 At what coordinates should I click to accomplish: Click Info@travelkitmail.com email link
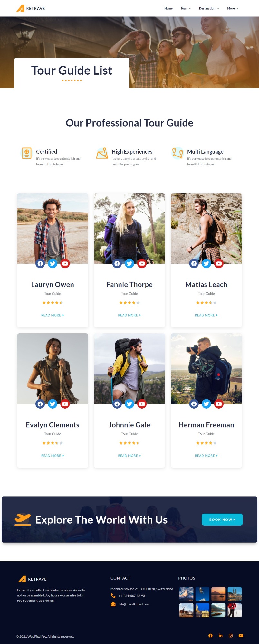click(x=134, y=604)
